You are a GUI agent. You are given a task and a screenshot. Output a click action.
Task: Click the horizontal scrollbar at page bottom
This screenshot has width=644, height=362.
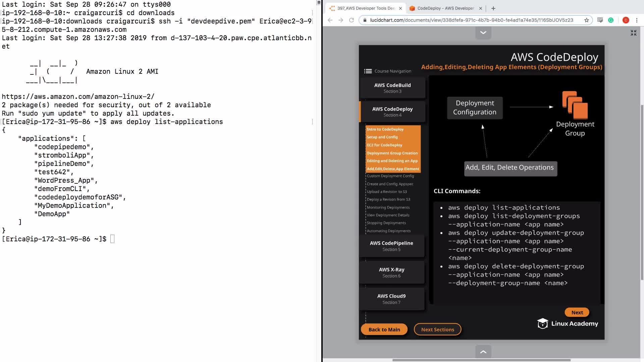click(x=481, y=360)
